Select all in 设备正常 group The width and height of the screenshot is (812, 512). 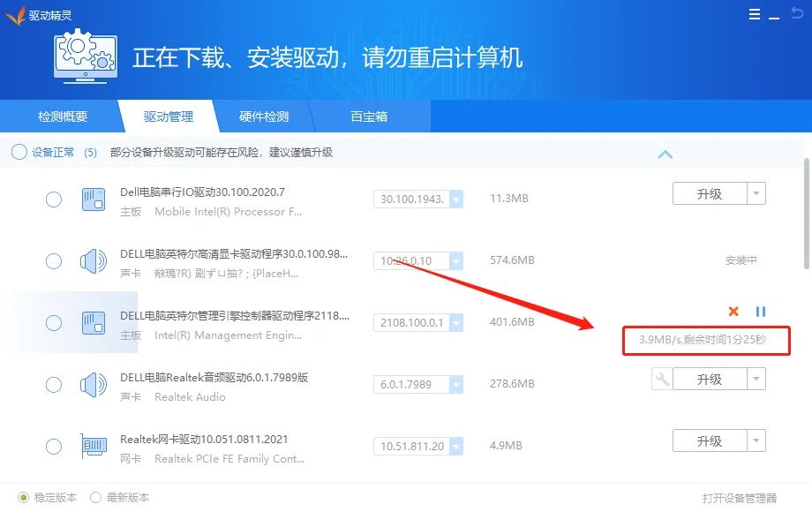(19, 152)
